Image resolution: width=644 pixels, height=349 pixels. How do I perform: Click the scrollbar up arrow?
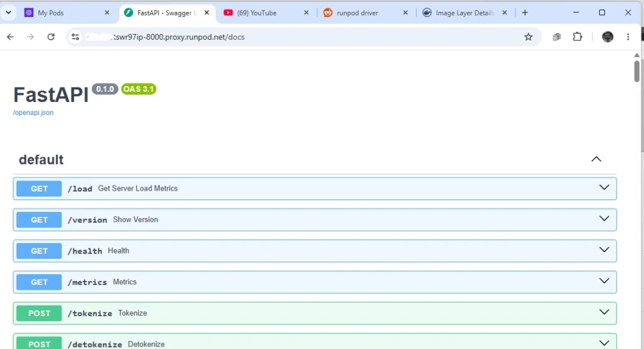coord(636,55)
